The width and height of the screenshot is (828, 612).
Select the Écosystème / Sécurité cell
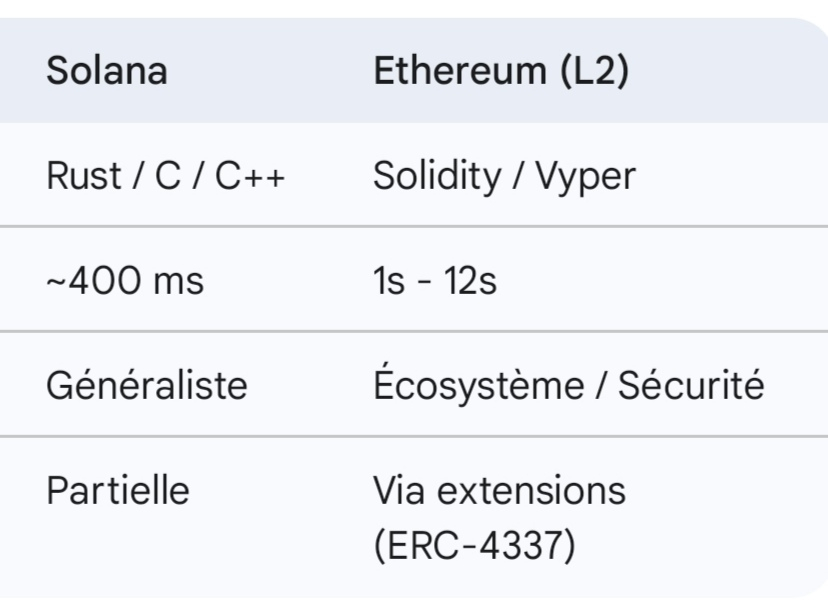pyautogui.click(x=568, y=384)
